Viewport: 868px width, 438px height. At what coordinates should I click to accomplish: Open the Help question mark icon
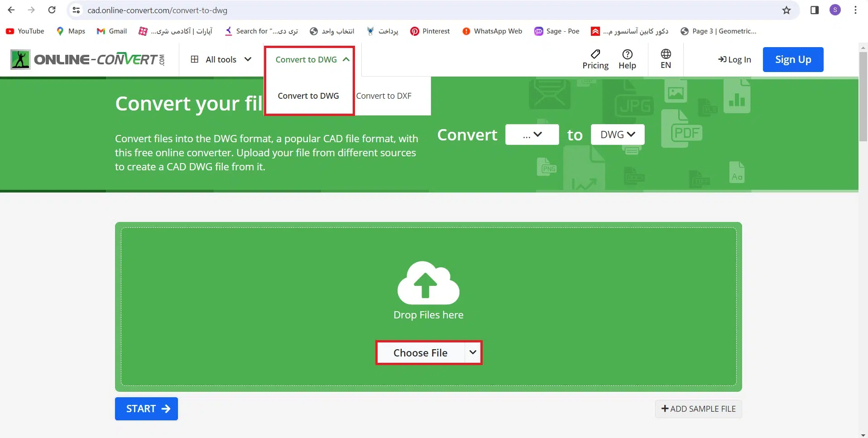click(627, 54)
